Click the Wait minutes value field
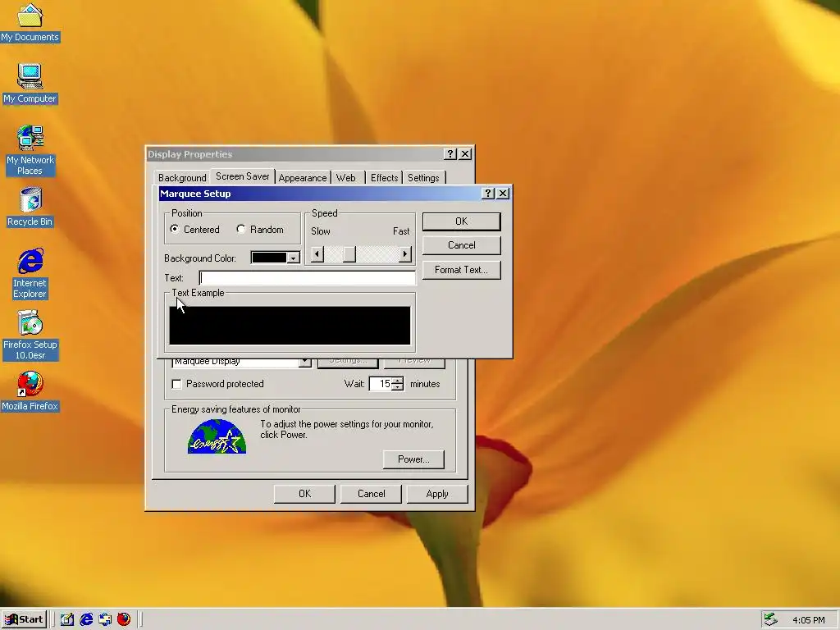 (x=381, y=384)
